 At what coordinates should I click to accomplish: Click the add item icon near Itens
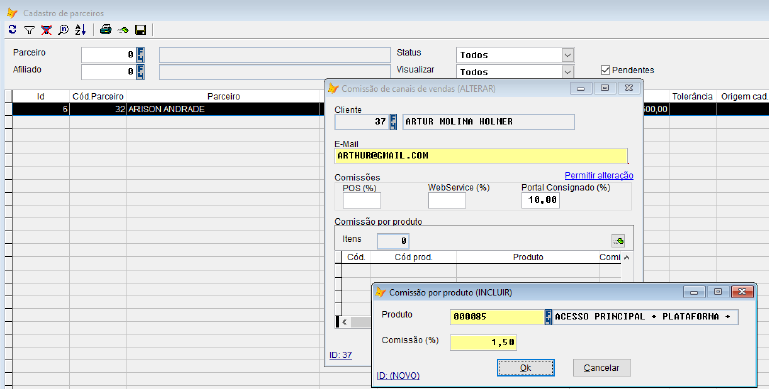point(618,240)
